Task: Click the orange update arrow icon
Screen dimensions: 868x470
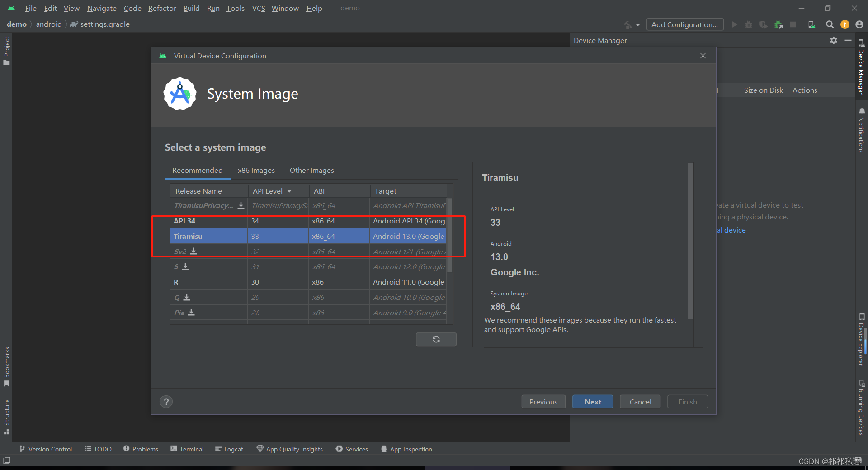Action: [x=844, y=24]
